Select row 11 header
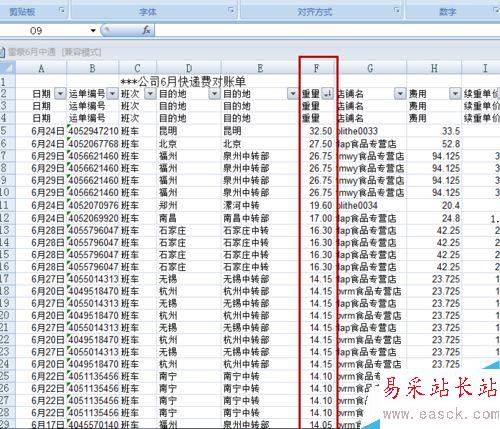The height and width of the screenshot is (429, 500). click(7, 205)
